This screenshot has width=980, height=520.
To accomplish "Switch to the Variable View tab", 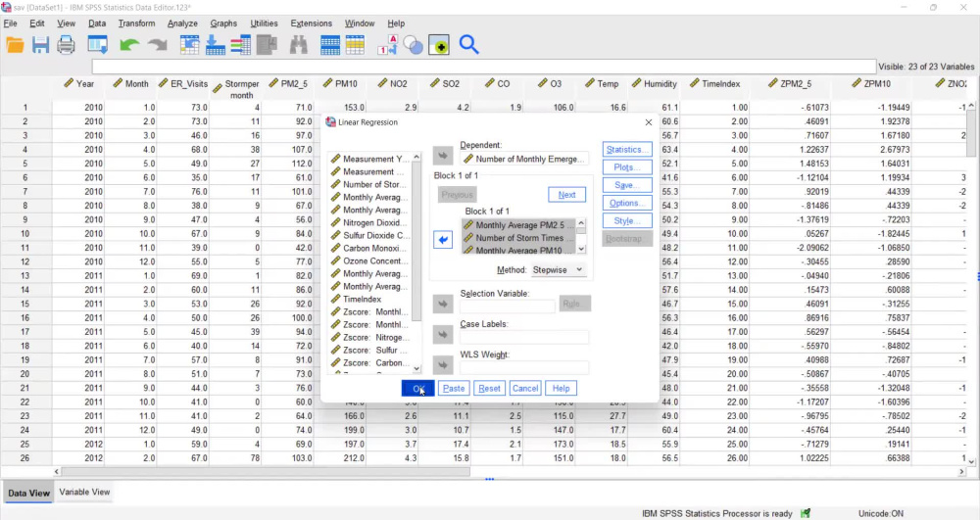I will [x=84, y=492].
